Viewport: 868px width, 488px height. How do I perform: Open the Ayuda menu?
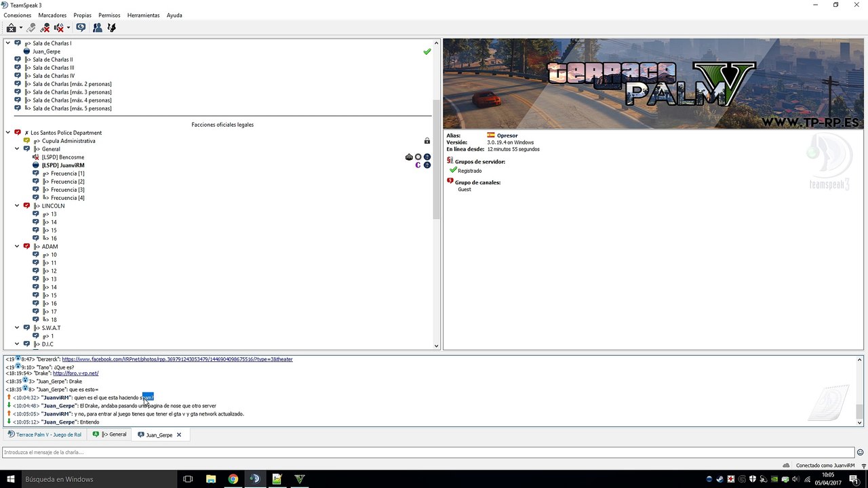point(174,15)
